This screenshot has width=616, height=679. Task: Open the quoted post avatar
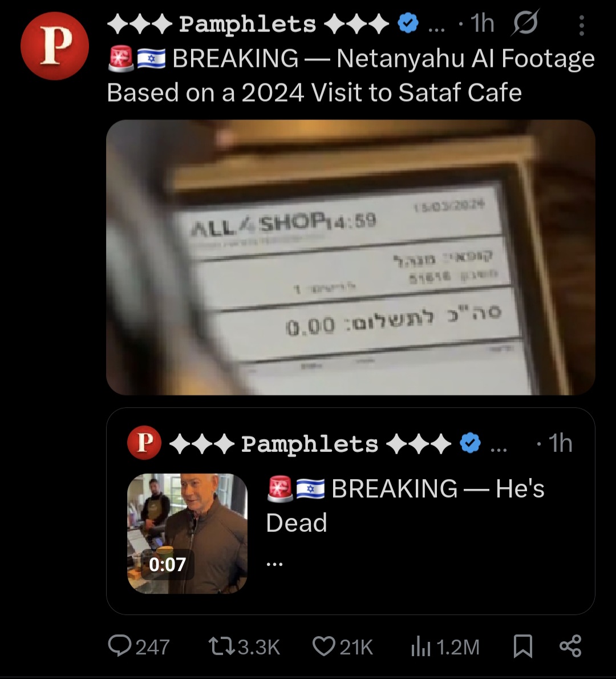click(144, 443)
